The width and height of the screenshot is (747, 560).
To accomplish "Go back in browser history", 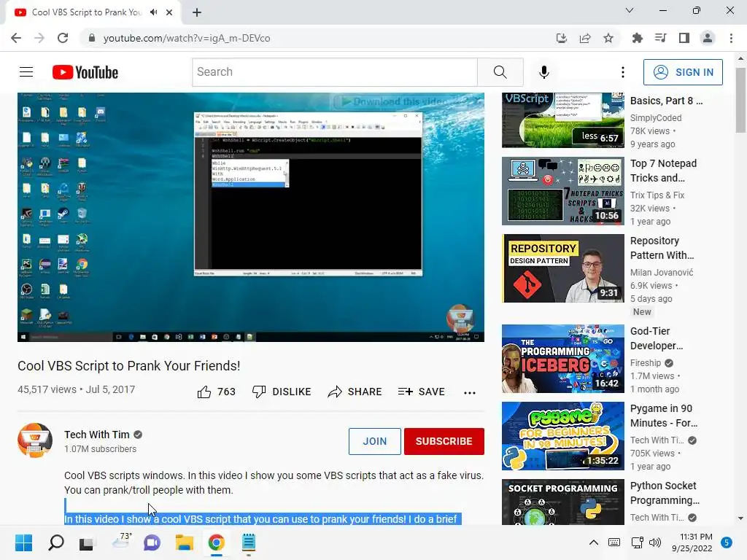I will tap(16, 38).
